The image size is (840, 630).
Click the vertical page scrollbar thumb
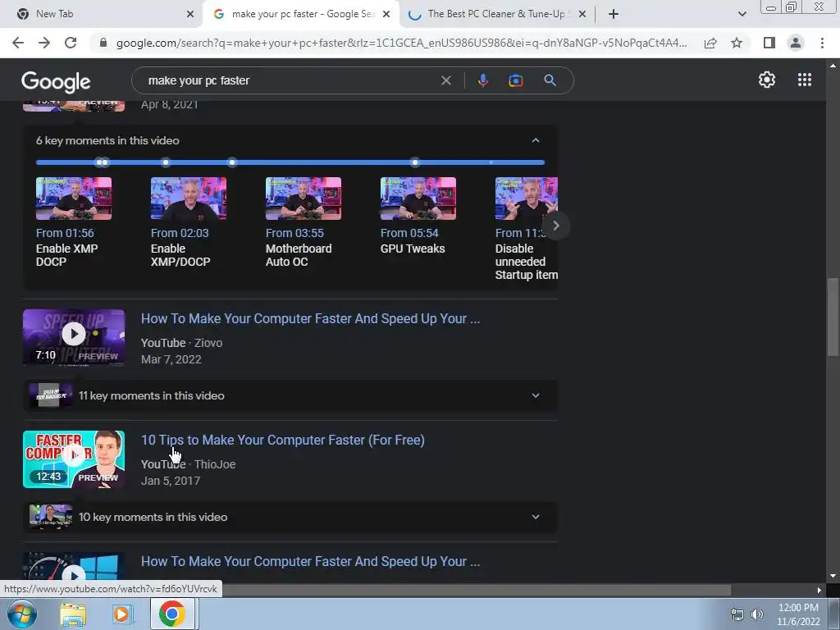point(833,317)
